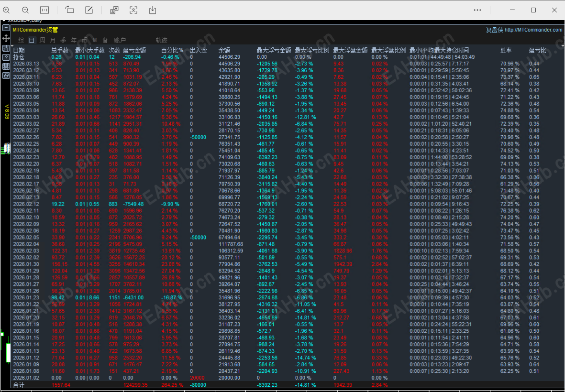
Task: Select the 持仓 row label
Action: point(19,57)
